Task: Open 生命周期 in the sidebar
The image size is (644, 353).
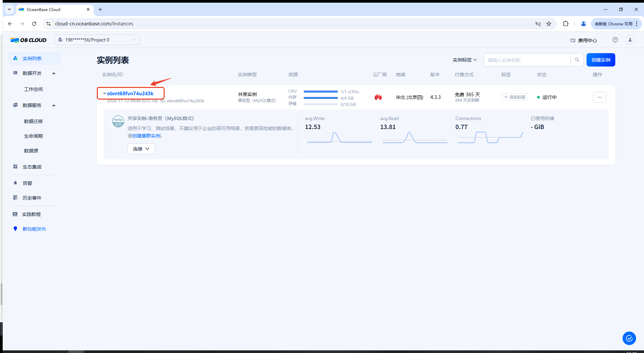Action: tap(33, 136)
